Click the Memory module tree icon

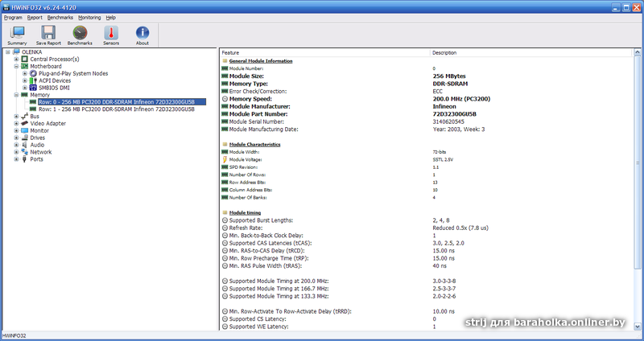pos(25,95)
